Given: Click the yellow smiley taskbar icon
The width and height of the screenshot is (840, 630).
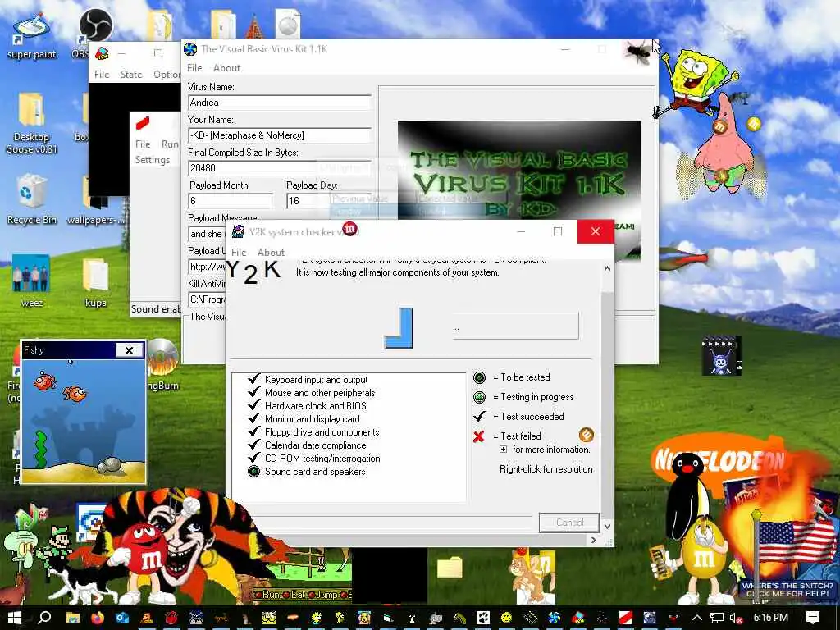Looking at the screenshot, I should (x=506, y=618).
